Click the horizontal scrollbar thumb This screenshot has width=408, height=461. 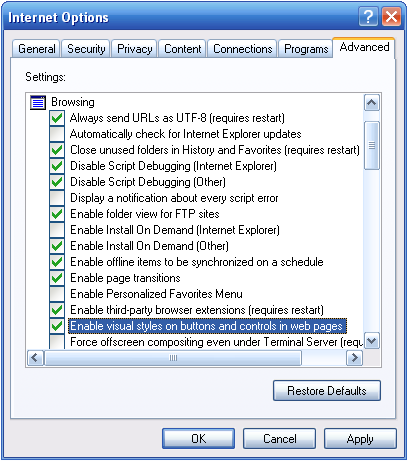(x=173, y=358)
